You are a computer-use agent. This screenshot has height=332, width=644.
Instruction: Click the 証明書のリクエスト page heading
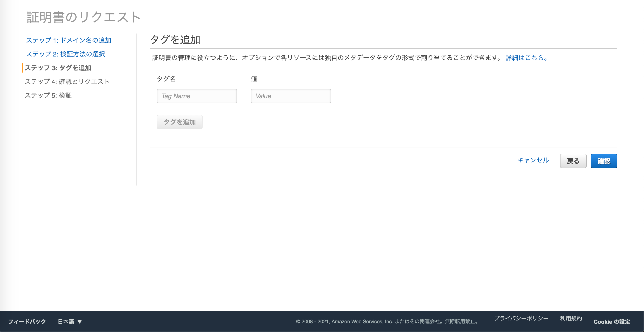(x=84, y=17)
